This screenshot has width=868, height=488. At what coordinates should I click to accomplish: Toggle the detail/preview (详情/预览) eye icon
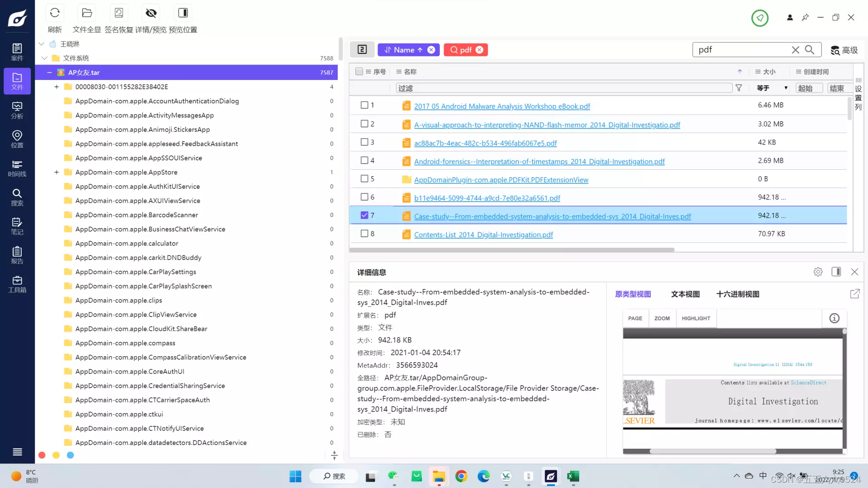[x=151, y=13]
